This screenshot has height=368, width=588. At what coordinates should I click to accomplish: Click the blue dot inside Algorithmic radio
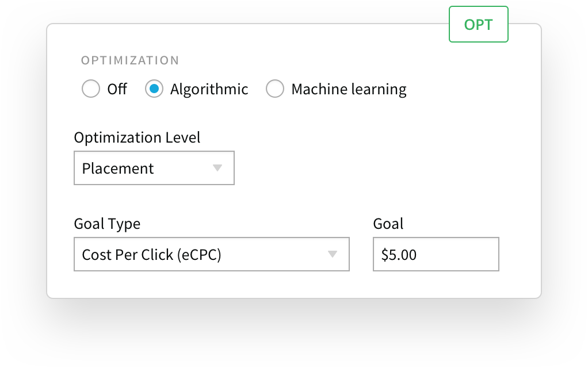click(154, 89)
